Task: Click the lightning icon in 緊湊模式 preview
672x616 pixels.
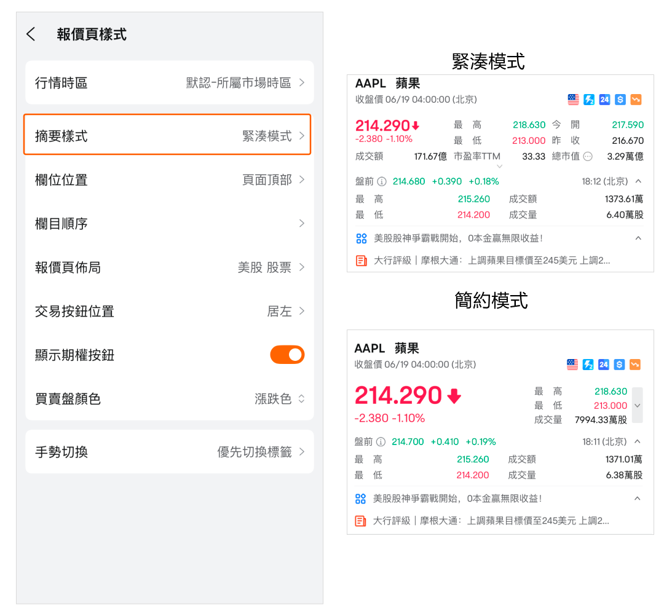Action: click(x=588, y=100)
